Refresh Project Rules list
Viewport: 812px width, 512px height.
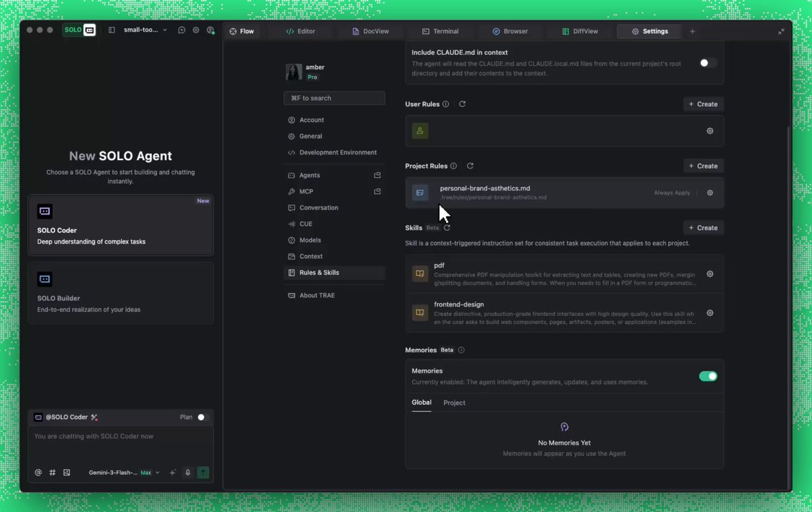470,166
